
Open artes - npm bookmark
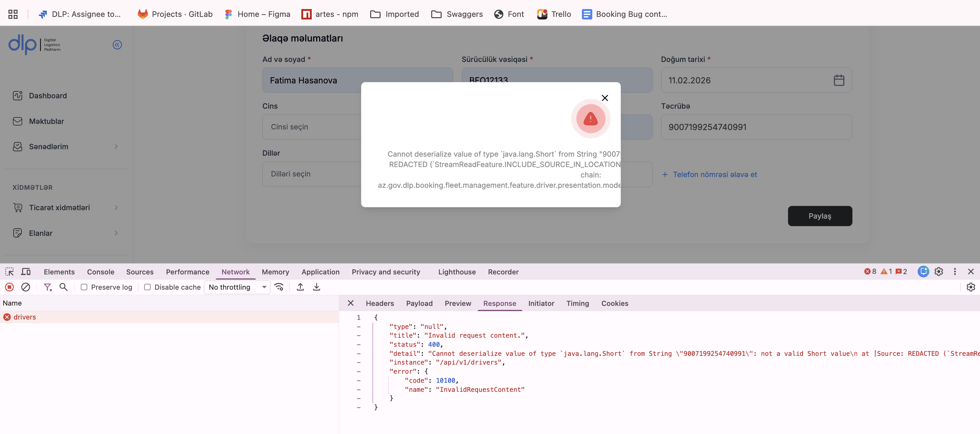[x=330, y=14]
